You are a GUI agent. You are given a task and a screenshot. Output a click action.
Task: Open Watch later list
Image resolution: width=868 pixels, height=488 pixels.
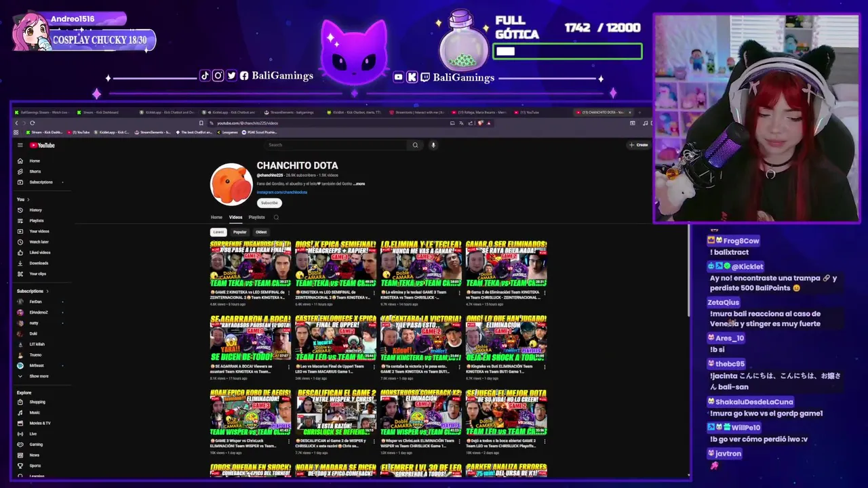click(39, 242)
